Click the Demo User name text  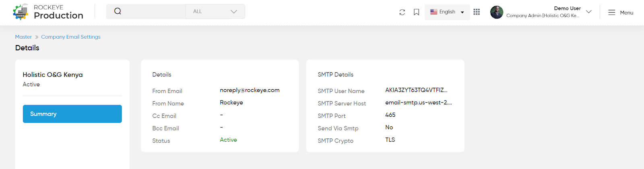567,8
